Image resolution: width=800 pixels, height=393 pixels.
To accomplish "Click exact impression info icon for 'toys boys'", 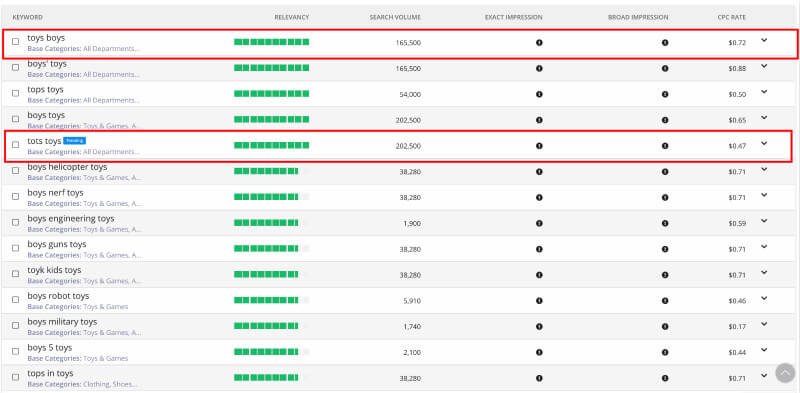I will click(539, 42).
